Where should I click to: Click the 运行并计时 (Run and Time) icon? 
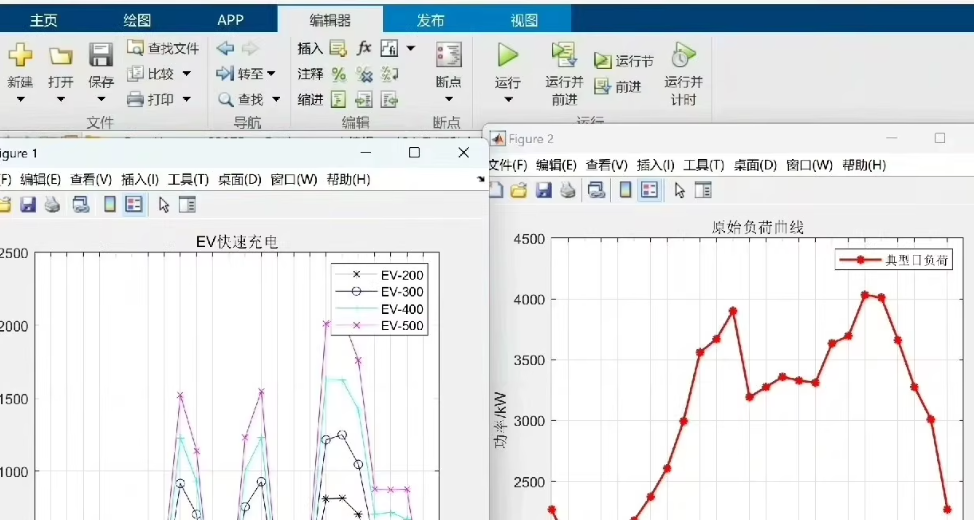point(683,55)
